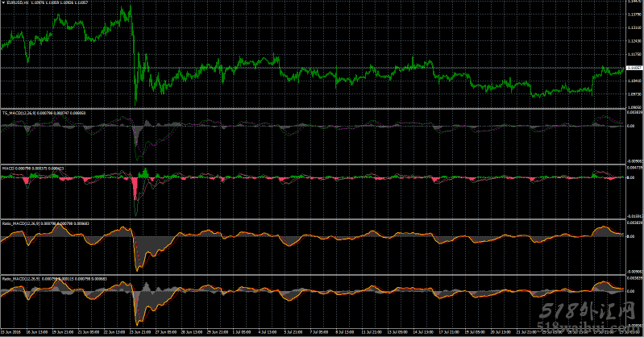Click the 1.13790 price scale value
This screenshot has height=337, width=644.
coord(634,15)
